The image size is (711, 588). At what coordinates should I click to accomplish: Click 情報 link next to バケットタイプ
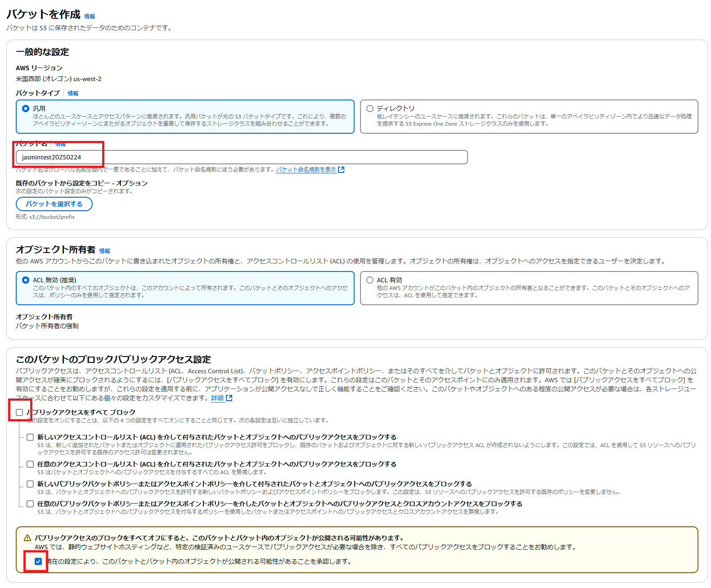click(x=73, y=94)
